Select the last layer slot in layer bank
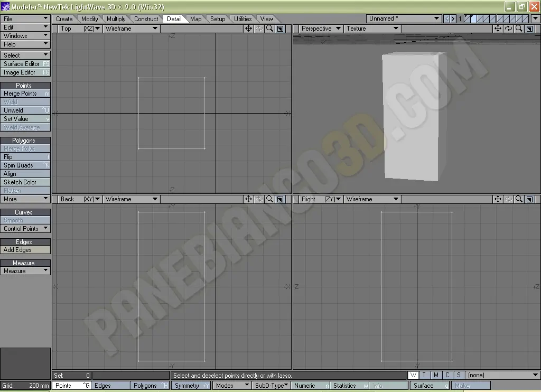The height and width of the screenshot is (392, 541). [526, 18]
